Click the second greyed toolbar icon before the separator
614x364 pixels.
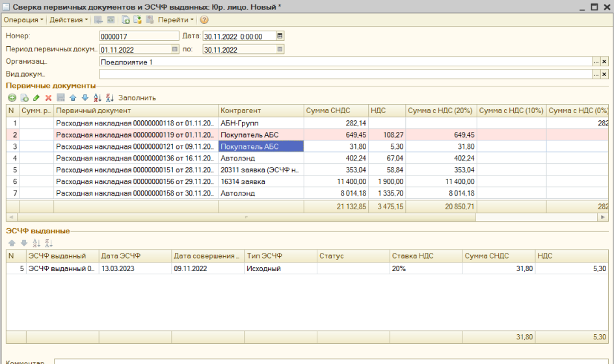(111, 20)
